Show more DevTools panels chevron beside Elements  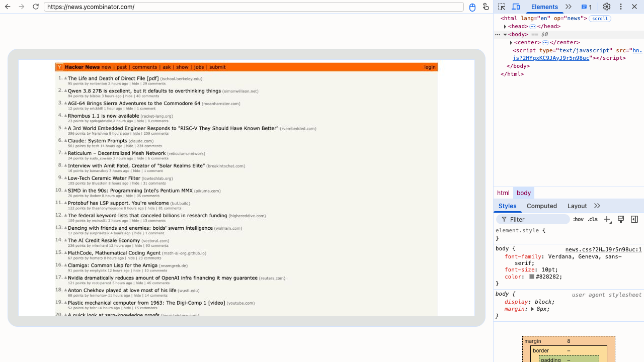point(569,7)
